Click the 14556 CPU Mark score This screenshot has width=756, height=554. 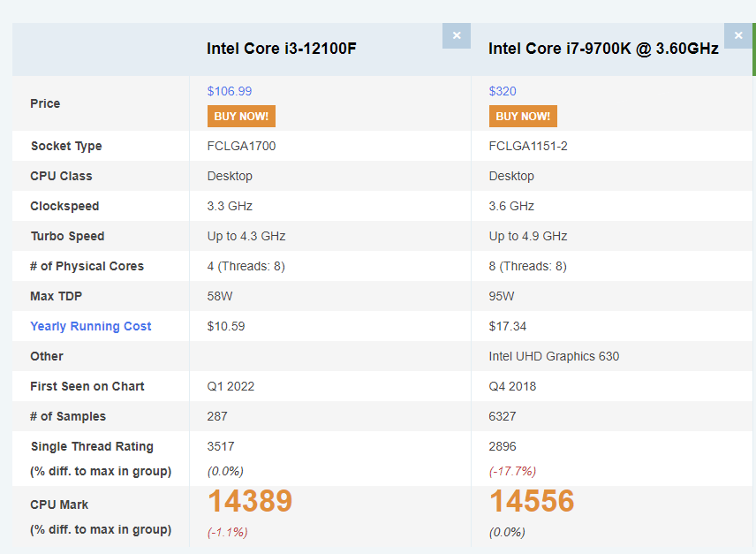(532, 501)
